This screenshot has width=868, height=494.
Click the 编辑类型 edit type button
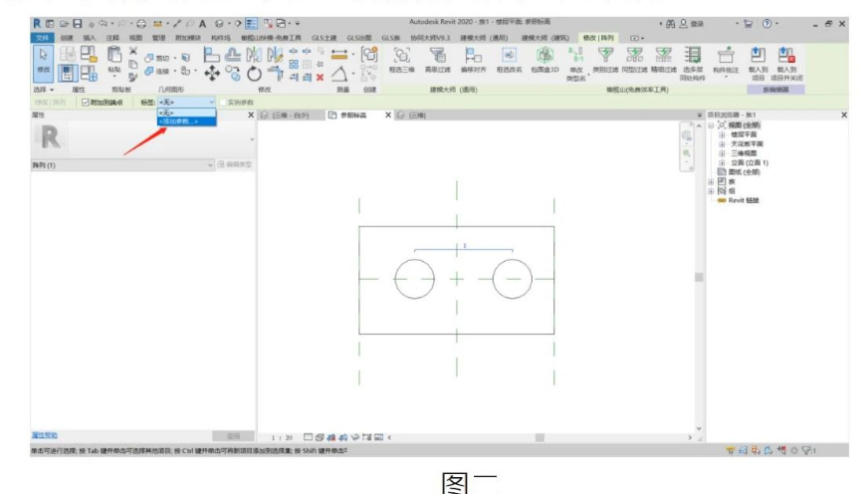click(235, 164)
